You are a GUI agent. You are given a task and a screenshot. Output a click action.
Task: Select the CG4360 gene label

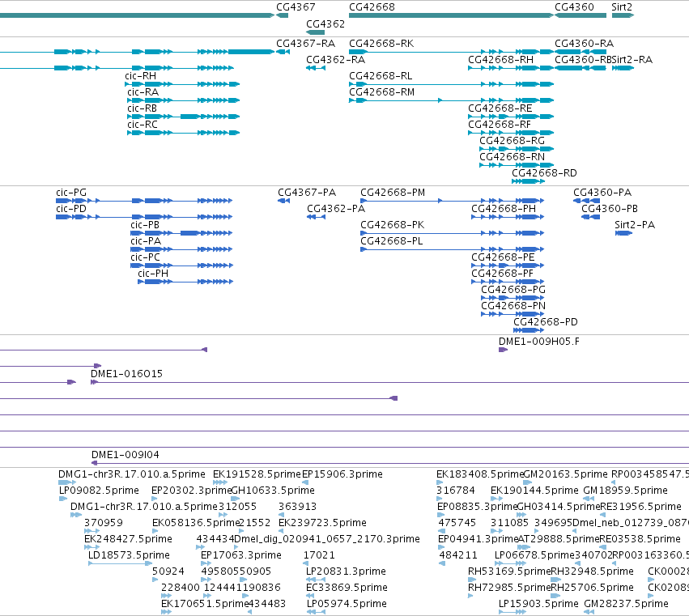pos(574,7)
